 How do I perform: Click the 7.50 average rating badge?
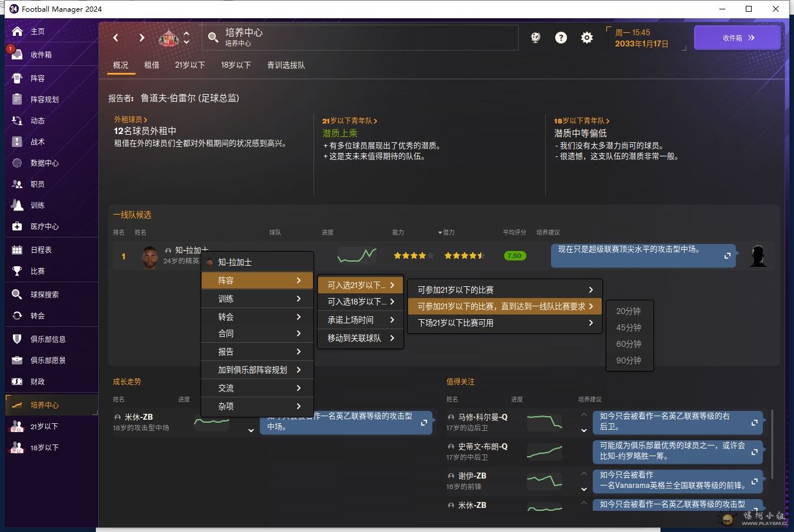(515, 256)
